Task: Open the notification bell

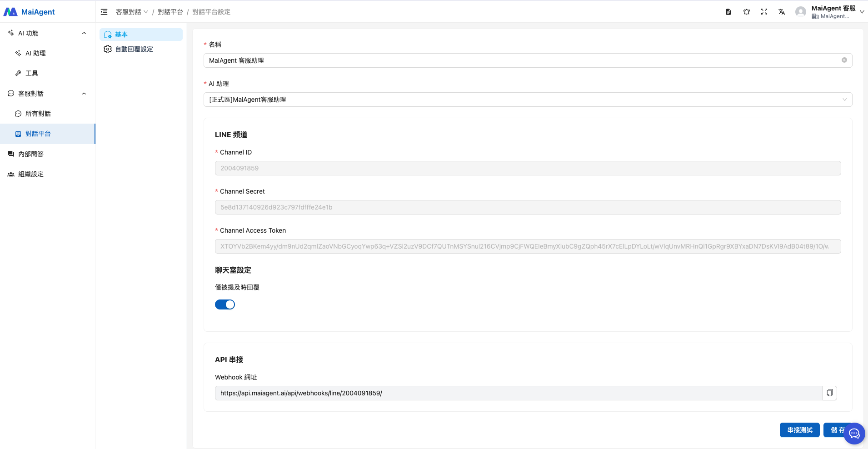Action: 746,12
